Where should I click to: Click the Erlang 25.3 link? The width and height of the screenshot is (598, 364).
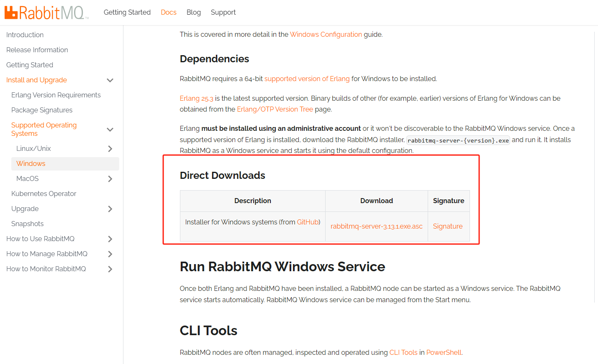pos(197,98)
